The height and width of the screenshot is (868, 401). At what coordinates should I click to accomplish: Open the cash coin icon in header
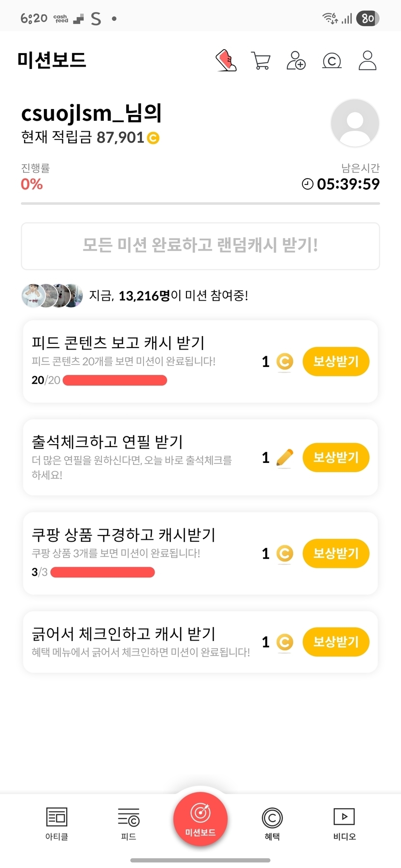click(331, 61)
